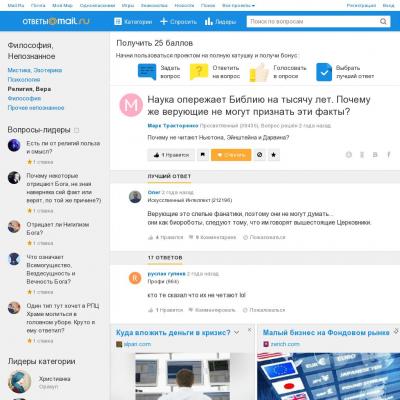Close the Куда вложить деньги ad
Viewport: 400px width, 400px height.
point(249,330)
